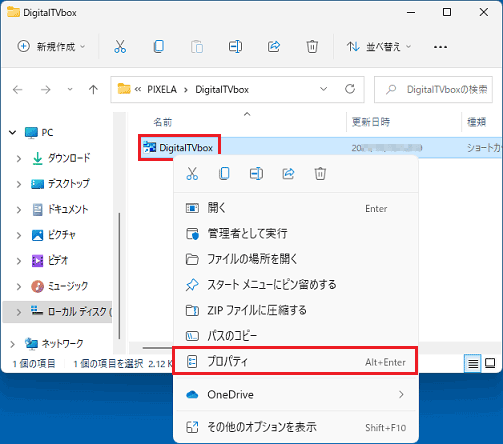Click the navigation pane vertical scrollbar

tap(119, 276)
